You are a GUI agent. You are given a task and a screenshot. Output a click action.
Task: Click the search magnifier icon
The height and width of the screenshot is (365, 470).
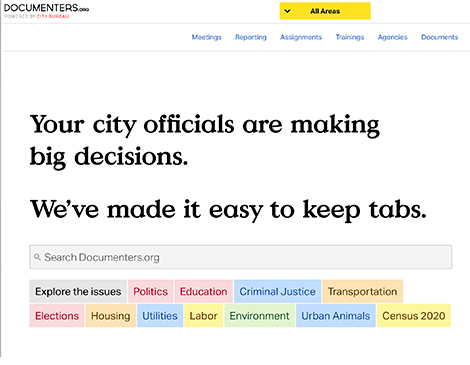[x=37, y=257]
